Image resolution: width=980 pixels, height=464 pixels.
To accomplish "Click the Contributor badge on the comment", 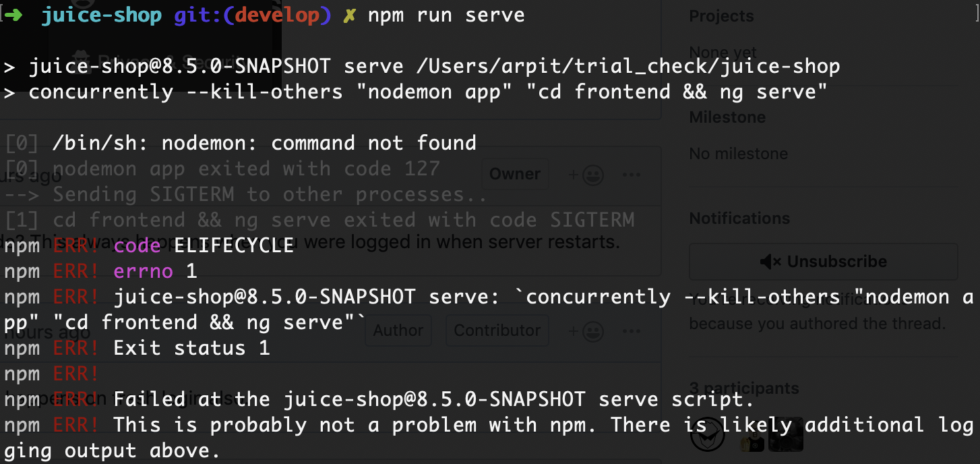I will tap(497, 330).
